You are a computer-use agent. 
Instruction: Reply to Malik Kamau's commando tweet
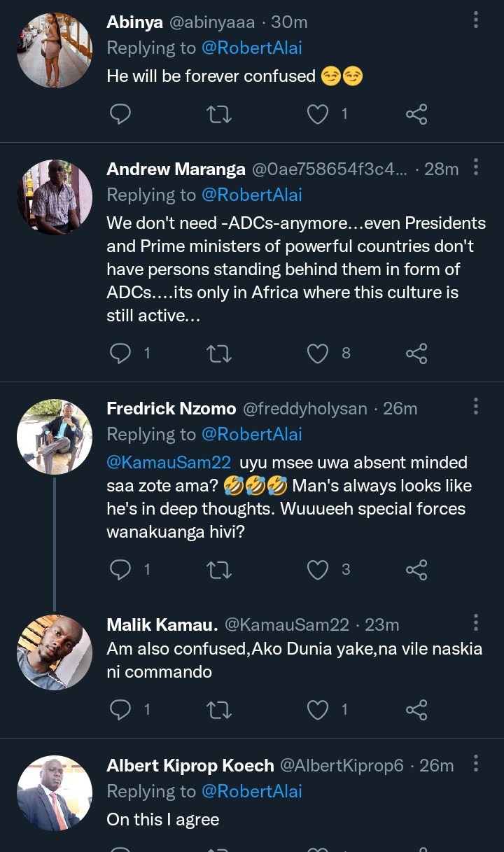click(121, 711)
